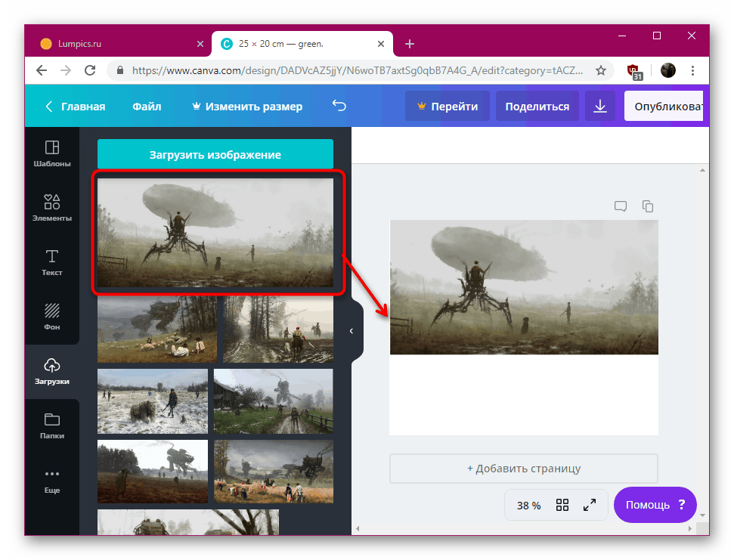This screenshot has width=734, height=560.
Task: Click Добавить страницу add page button
Action: 524,469
